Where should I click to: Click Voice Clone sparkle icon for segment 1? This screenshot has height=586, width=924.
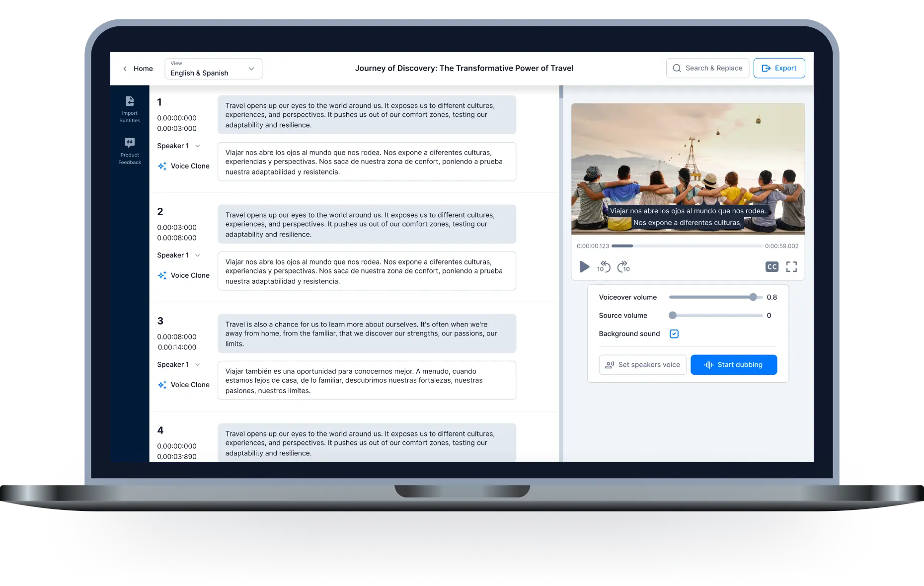pos(162,166)
